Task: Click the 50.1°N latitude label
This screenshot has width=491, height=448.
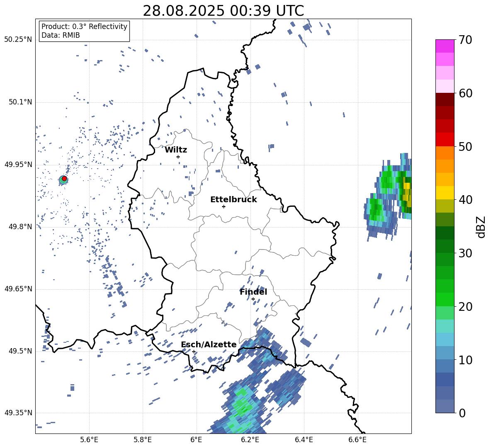Action: pos(20,102)
